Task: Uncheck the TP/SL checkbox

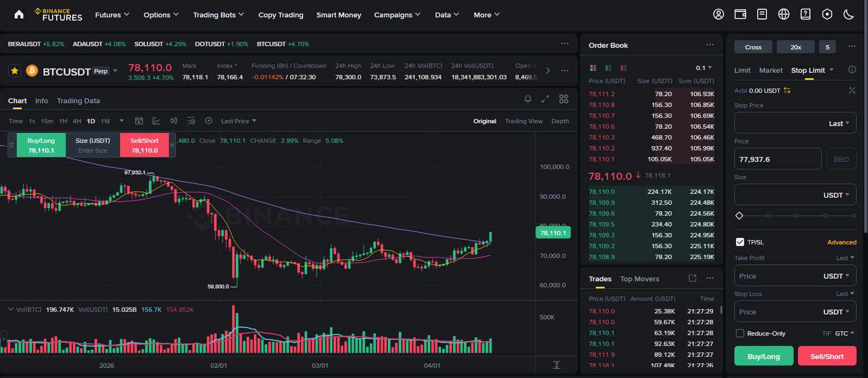Action: [740, 242]
